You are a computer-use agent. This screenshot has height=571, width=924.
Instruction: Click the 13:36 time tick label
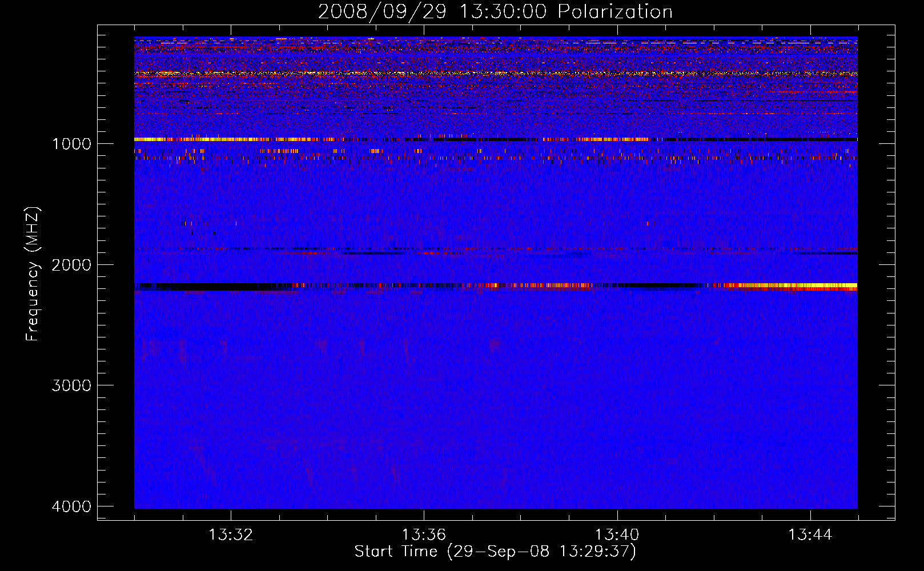pos(424,535)
